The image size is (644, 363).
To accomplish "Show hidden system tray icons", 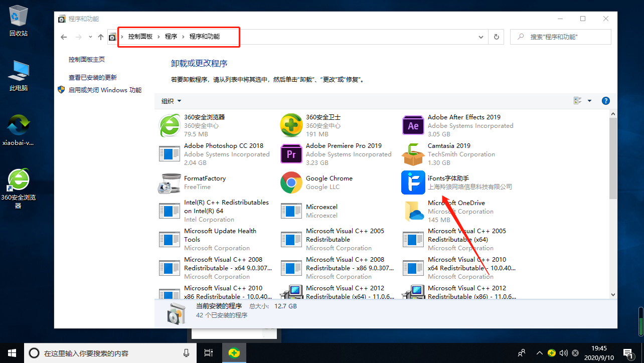I will [x=540, y=353].
